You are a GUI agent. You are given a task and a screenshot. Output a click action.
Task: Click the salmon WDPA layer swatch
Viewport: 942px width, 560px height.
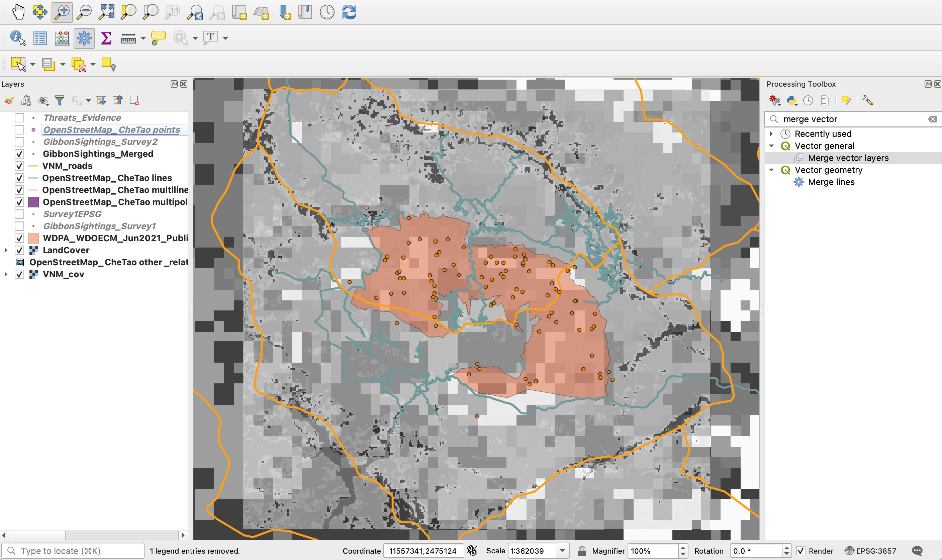(33, 238)
